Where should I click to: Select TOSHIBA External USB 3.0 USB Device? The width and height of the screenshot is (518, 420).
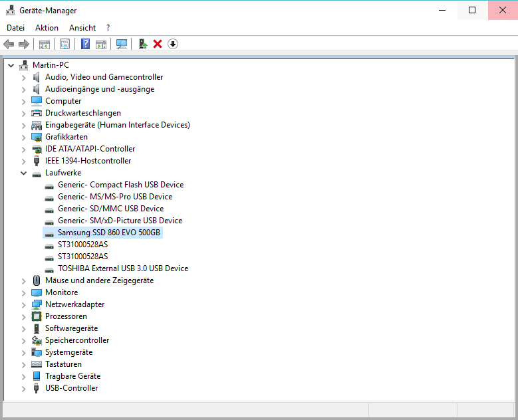click(123, 268)
